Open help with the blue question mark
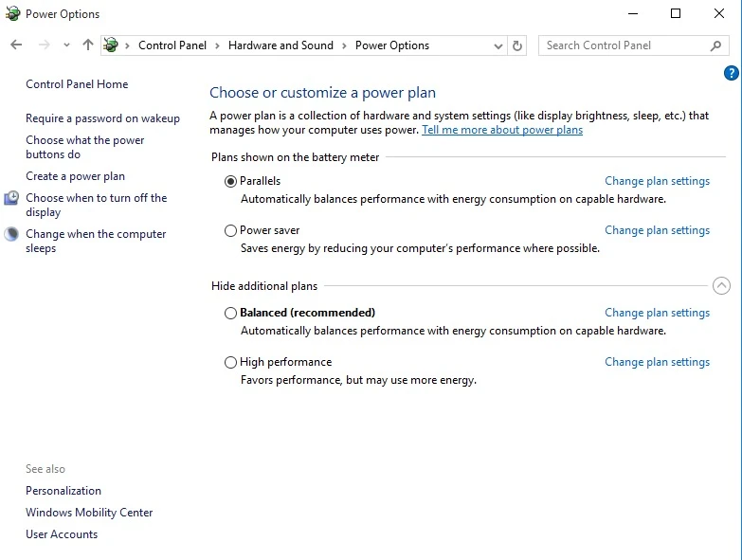This screenshot has height=560, width=742. tap(732, 73)
